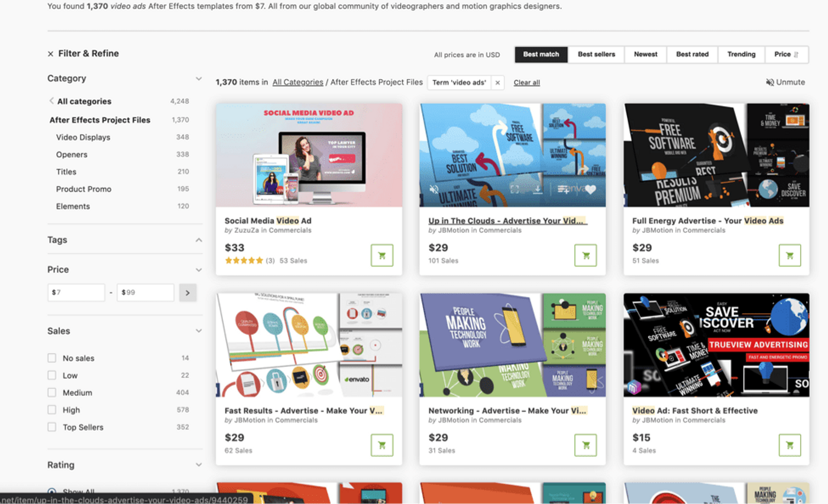
Task: Click add-to-collection icon on hovered thumbnail
Action: point(563,190)
